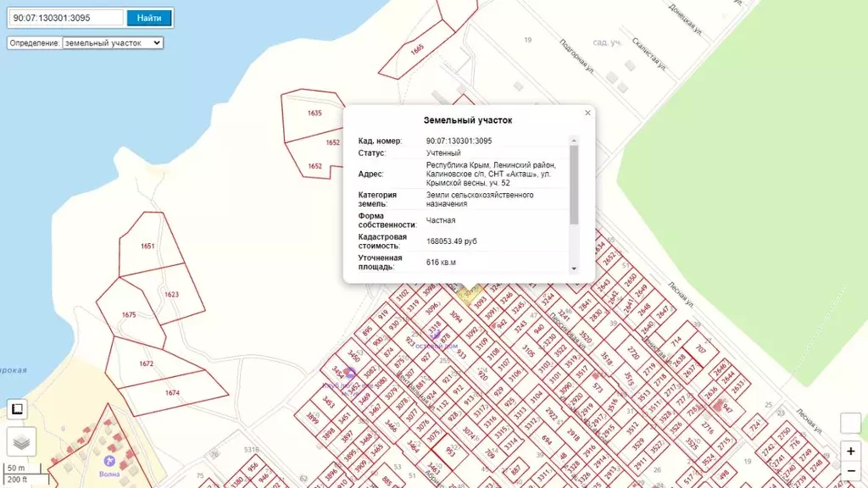
Task: Click the blank square control above zoom
Action: [x=850, y=424]
